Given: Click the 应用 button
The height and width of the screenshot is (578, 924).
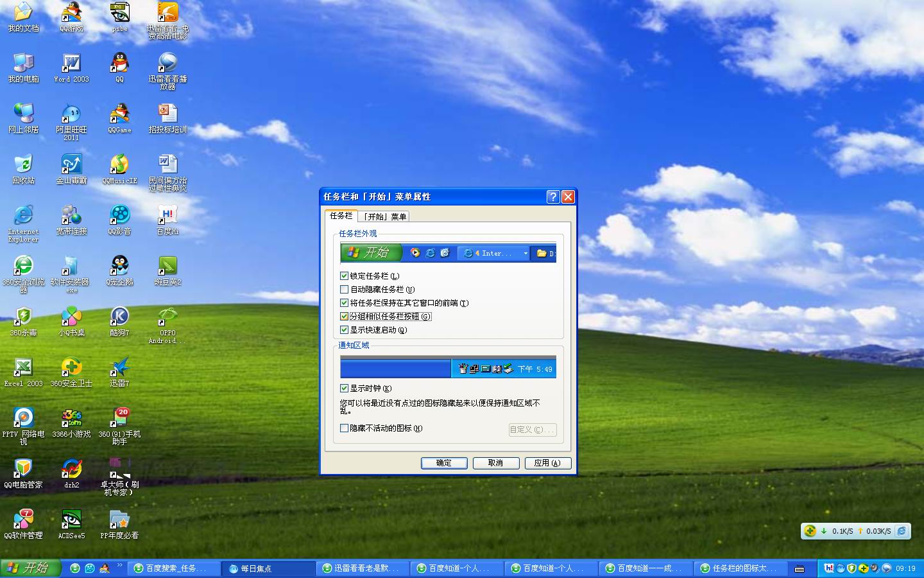Looking at the screenshot, I should (548, 463).
